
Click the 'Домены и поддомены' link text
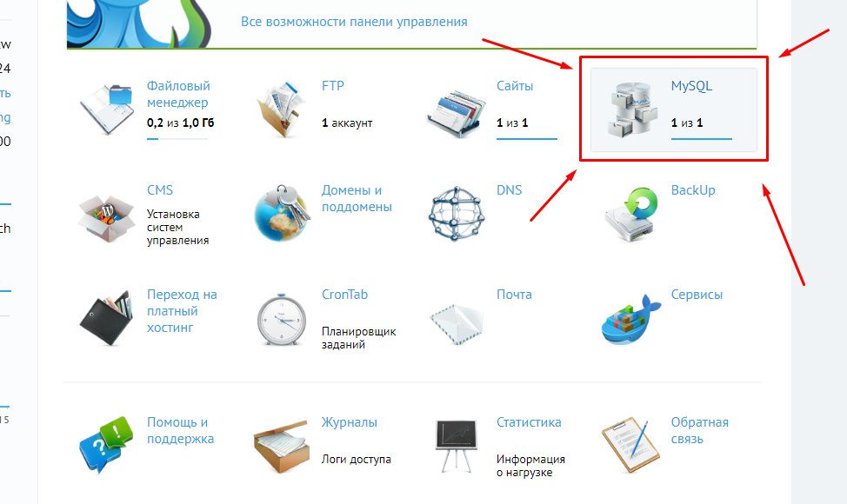tap(357, 198)
